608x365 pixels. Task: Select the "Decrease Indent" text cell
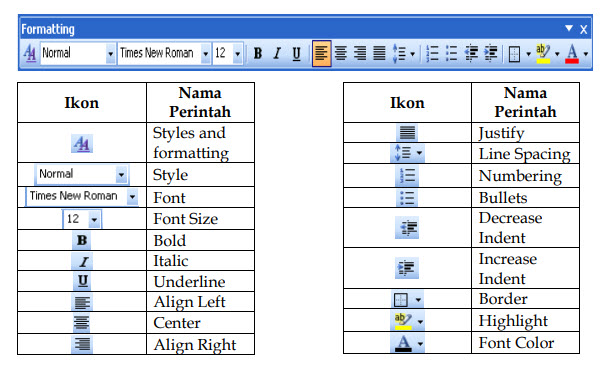point(525,228)
